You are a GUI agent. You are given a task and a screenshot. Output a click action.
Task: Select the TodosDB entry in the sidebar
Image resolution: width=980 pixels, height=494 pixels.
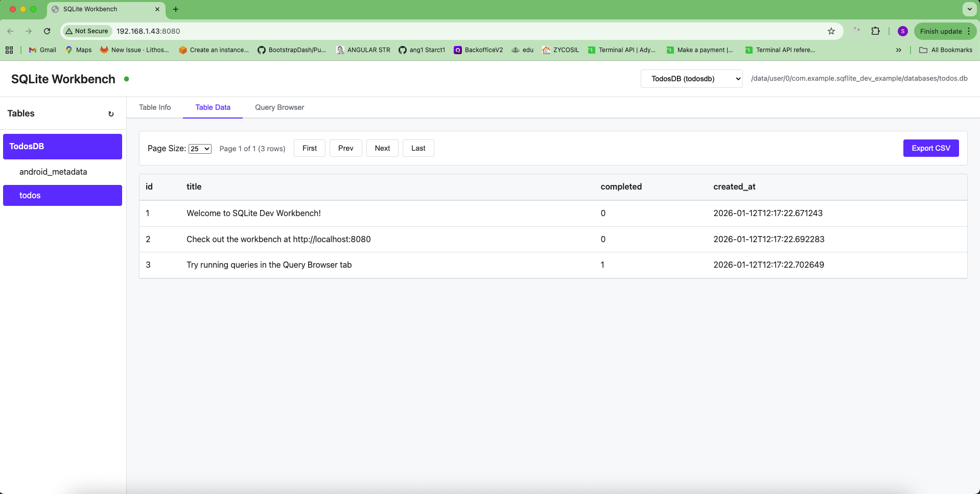pyautogui.click(x=62, y=146)
